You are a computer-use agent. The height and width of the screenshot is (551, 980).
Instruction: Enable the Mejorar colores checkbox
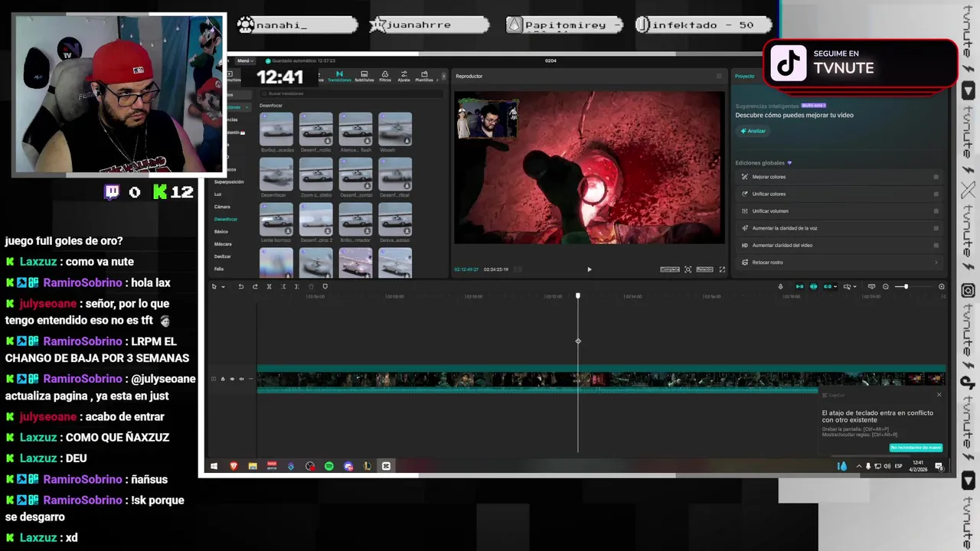click(x=936, y=177)
